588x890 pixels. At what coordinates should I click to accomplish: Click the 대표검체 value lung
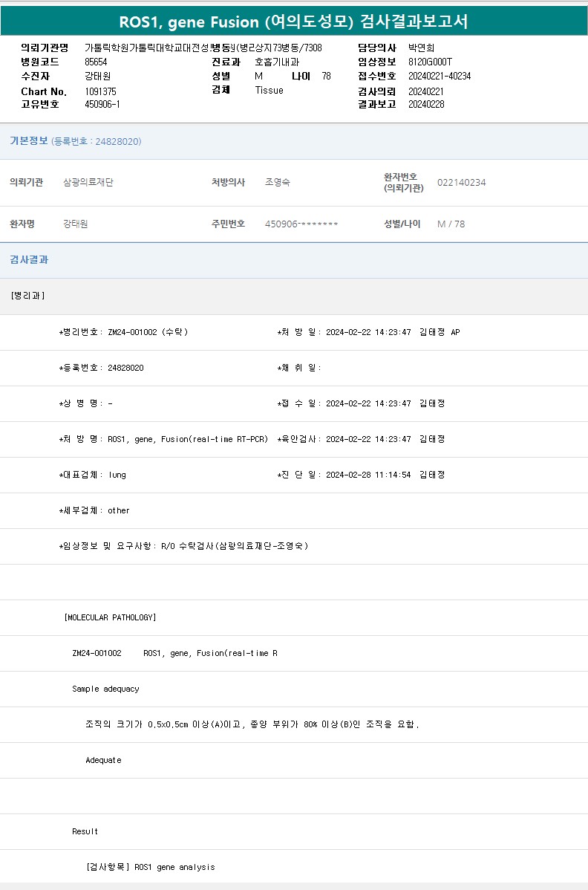click(x=117, y=475)
